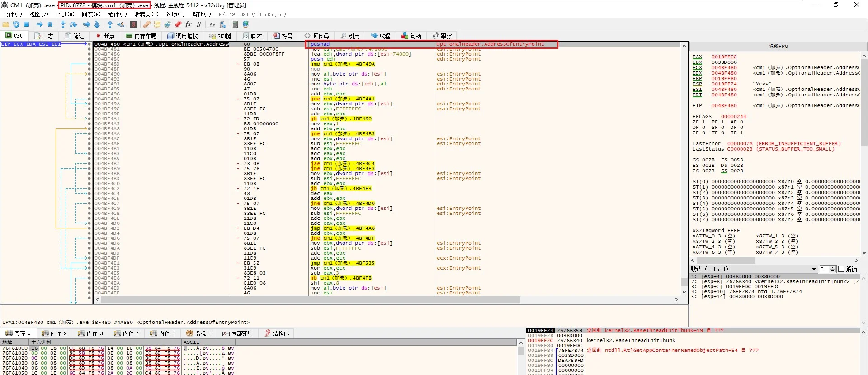
Task: Click the Functions fx icon
Action: pyautogui.click(x=188, y=24)
